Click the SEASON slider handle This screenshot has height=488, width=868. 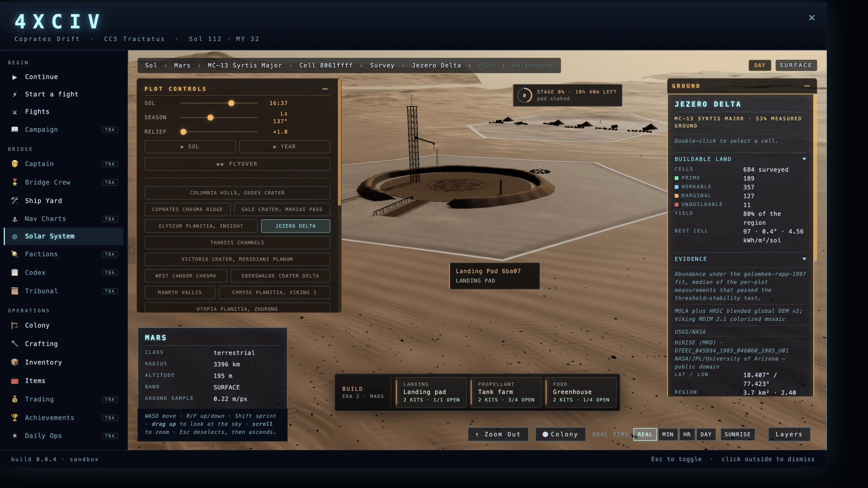click(x=211, y=118)
